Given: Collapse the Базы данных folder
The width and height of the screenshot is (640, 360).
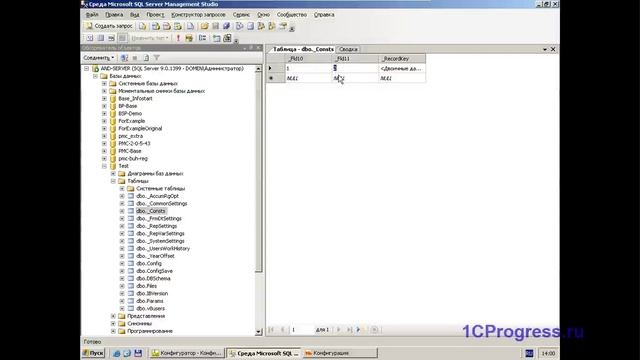Looking at the screenshot, I should [96, 76].
